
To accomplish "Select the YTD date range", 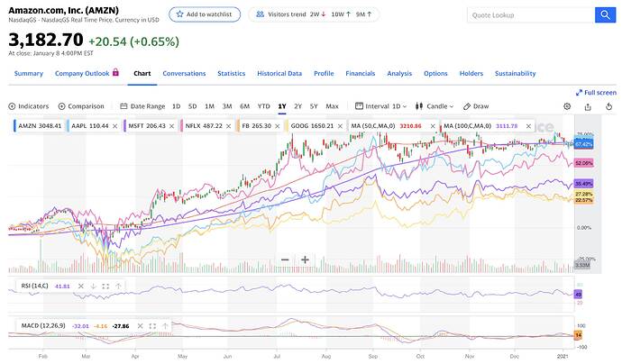I will (264, 106).
